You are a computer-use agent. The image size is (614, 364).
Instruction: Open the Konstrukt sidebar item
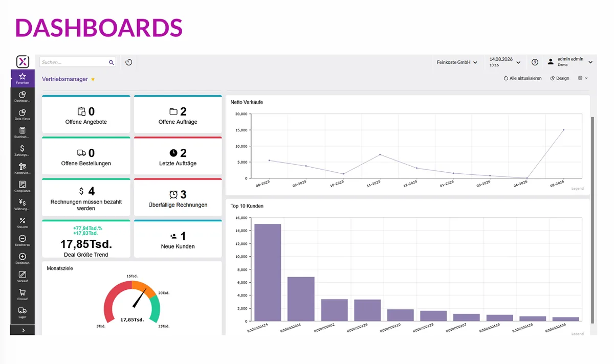[23, 169]
